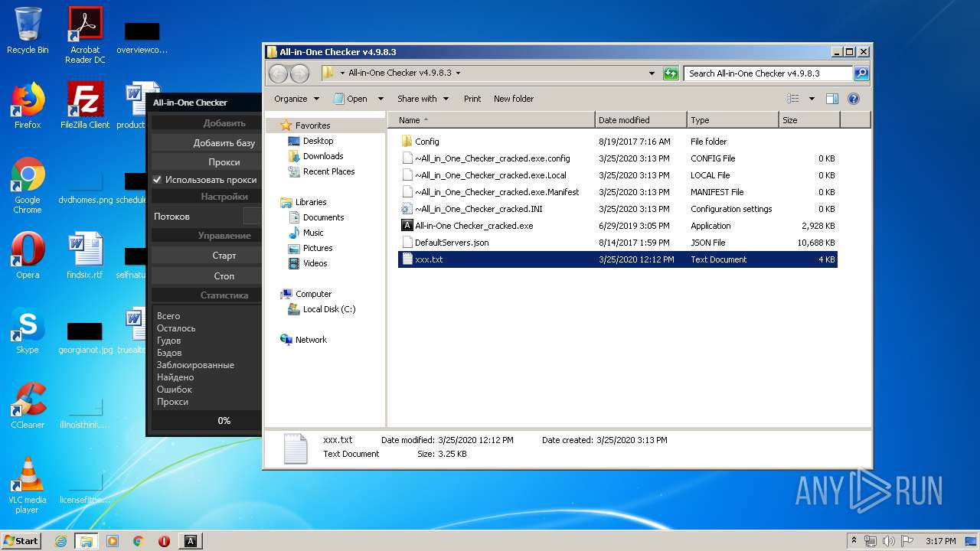Open Skype desktop shortcut
The image size is (980, 551).
pos(28,331)
